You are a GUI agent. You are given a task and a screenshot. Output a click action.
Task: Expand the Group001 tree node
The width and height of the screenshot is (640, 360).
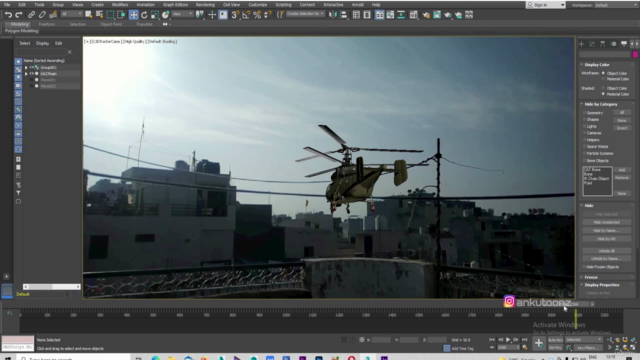(x=26, y=67)
